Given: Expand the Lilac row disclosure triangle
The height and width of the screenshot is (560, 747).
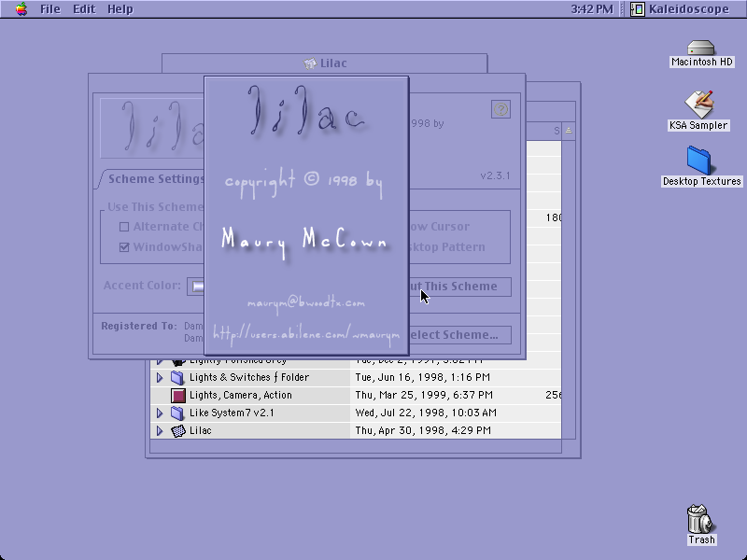Looking at the screenshot, I should click(160, 431).
